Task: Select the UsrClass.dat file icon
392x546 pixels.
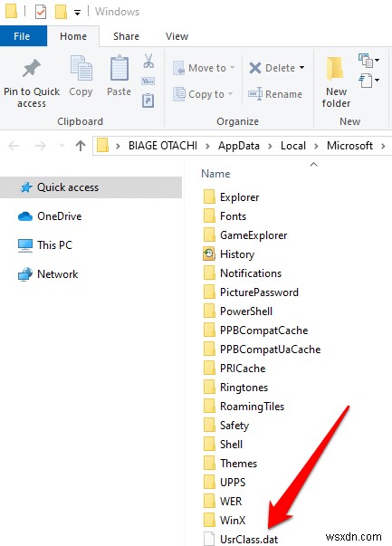Action: click(x=209, y=539)
